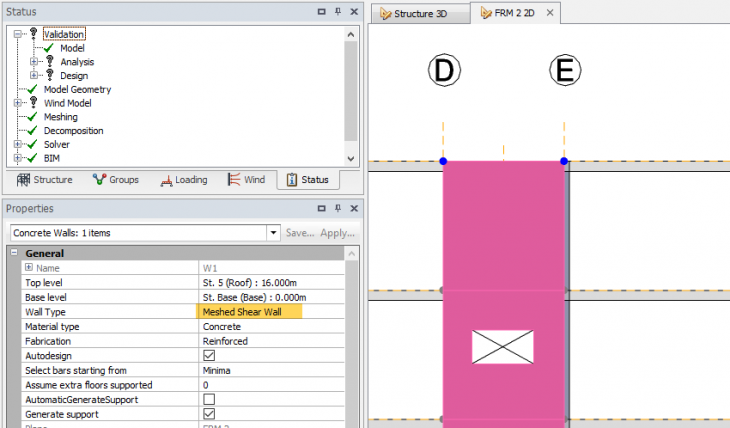The image size is (730, 428).
Task: Pin the Properties panel with the pushpin icon
Action: [338, 208]
